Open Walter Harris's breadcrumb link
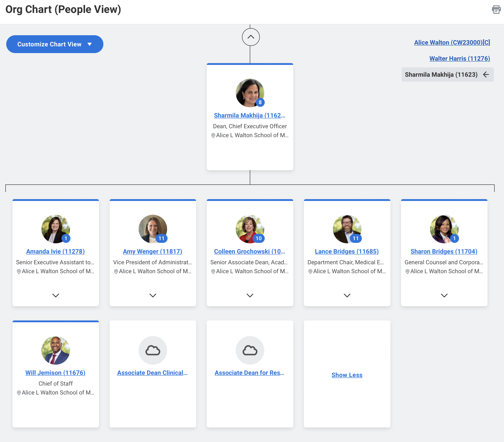The width and height of the screenshot is (504, 442). click(460, 58)
